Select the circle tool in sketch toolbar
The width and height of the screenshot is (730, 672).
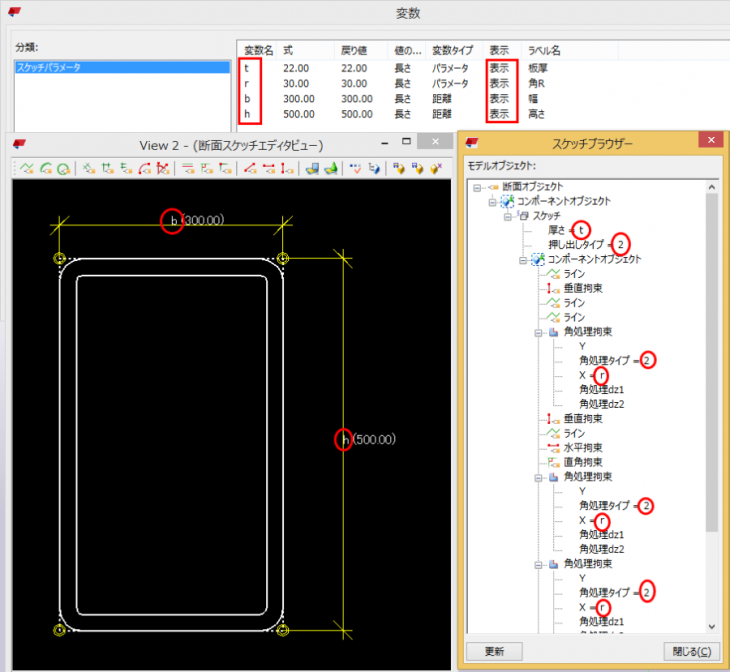click(x=63, y=169)
